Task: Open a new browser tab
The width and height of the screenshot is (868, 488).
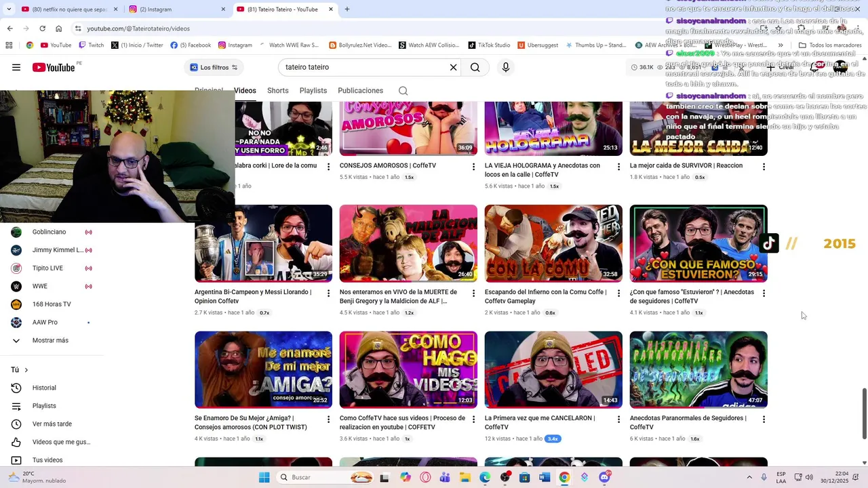Action: (x=347, y=9)
